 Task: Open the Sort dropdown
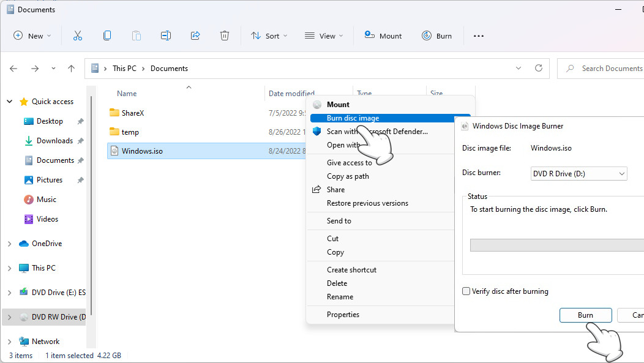pos(269,36)
